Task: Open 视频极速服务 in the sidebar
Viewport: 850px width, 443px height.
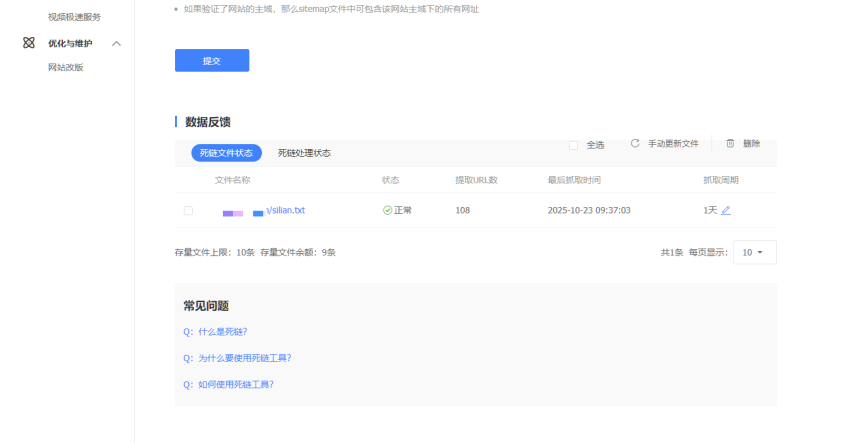Action: 74,17
